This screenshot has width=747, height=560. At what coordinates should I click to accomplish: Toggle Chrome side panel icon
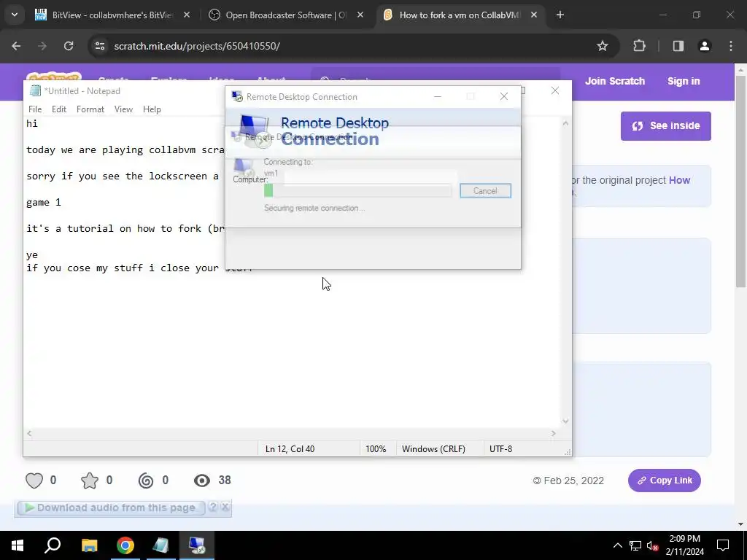[x=678, y=46]
